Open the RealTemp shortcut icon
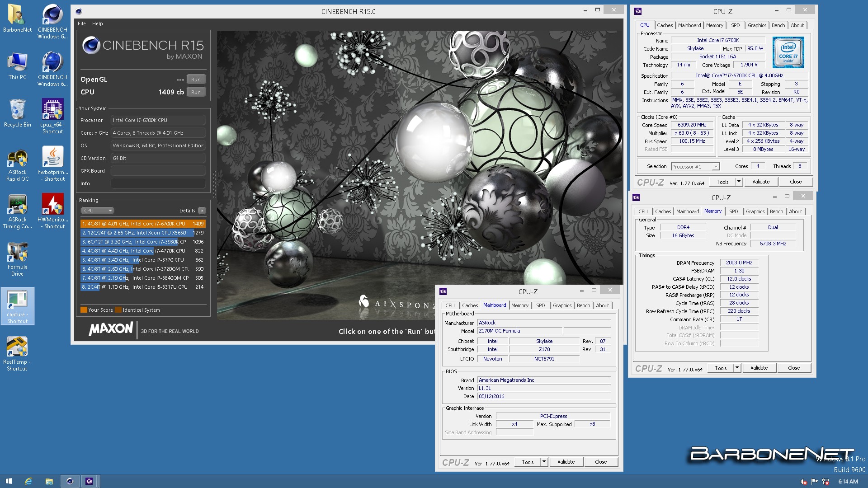 point(17,353)
